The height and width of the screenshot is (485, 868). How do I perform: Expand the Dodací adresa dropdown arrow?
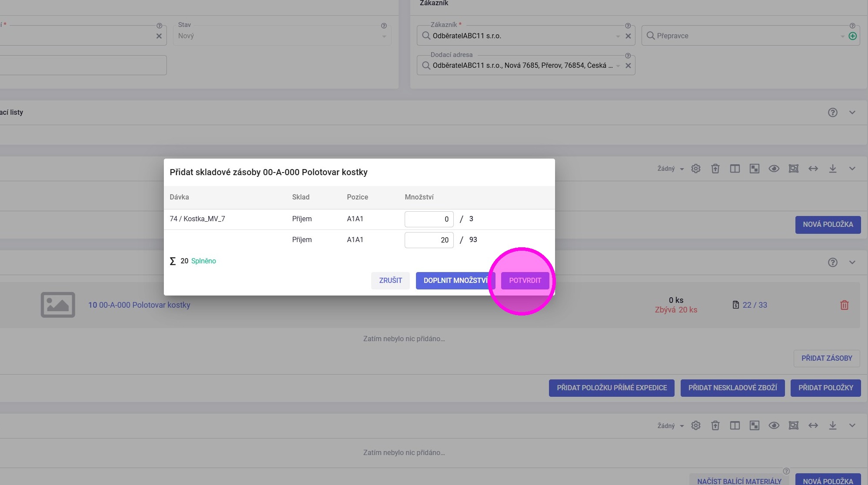pyautogui.click(x=618, y=66)
